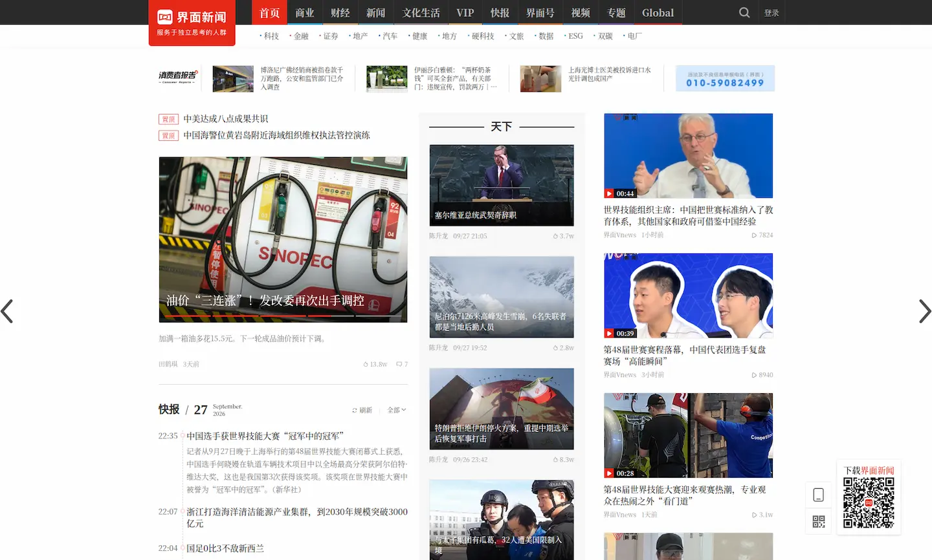Screen dimensions: 932x560
Task: Select the 证券 subcategory
Action: pyautogui.click(x=331, y=36)
